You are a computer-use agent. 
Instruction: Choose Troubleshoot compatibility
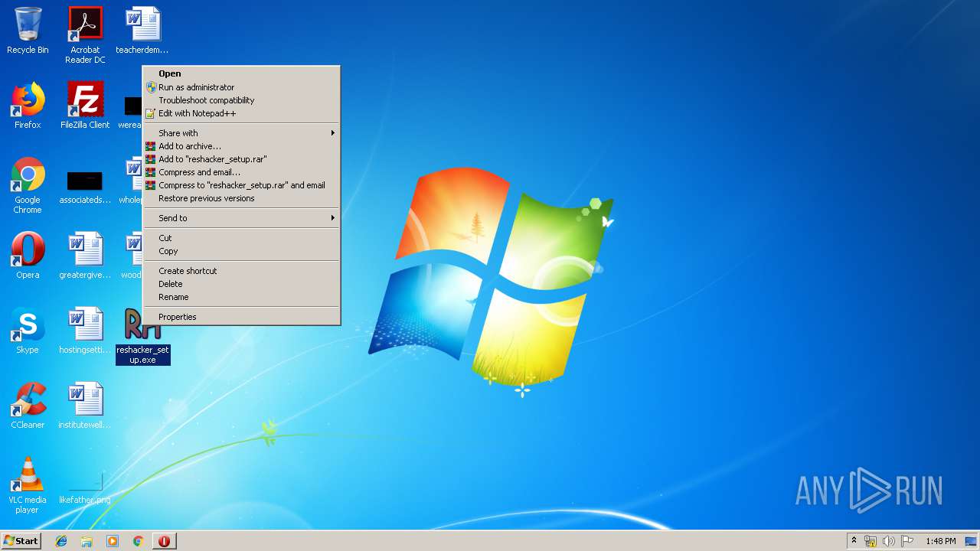(x=241, y=100)
